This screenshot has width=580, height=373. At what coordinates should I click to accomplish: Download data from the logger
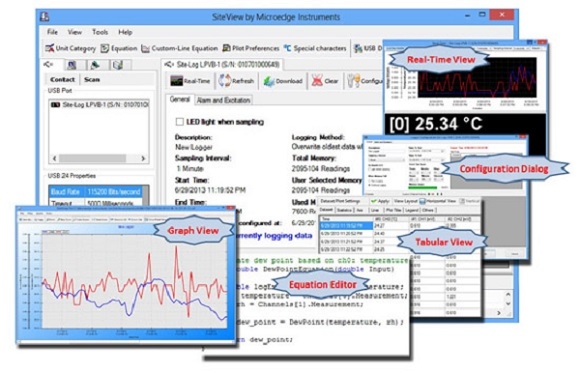(x=283, y=81)
